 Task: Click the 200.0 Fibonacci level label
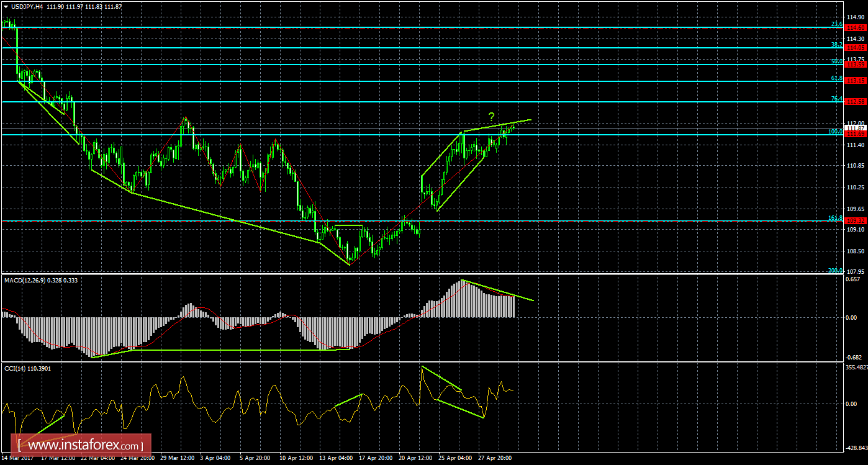coord(835,270)
